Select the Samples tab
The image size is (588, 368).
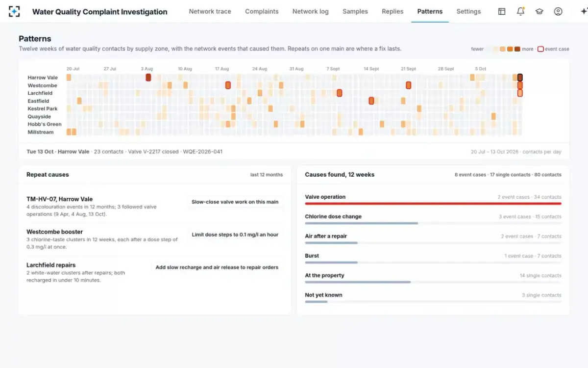[x=355, y=11]
